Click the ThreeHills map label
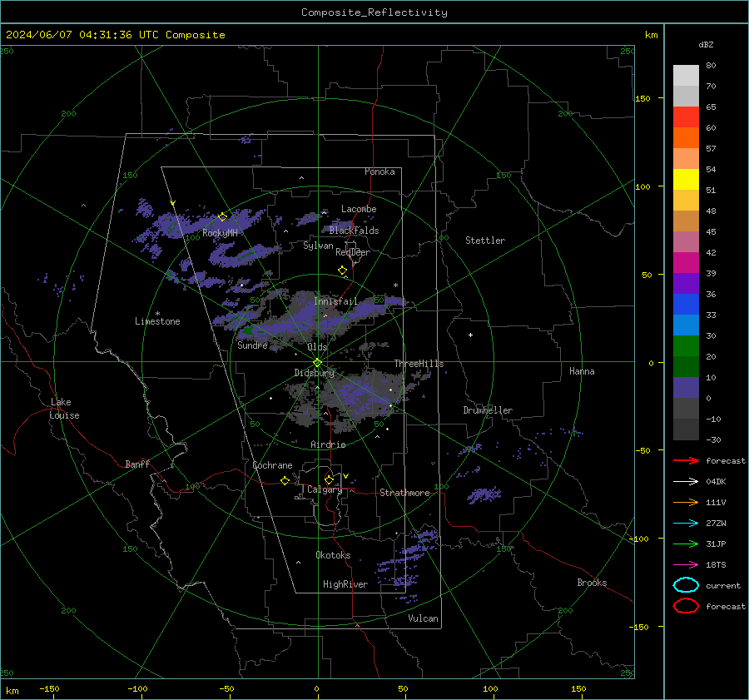Image resolution: width=749 pixels, height=700 pixels. [x=419, y=364]
